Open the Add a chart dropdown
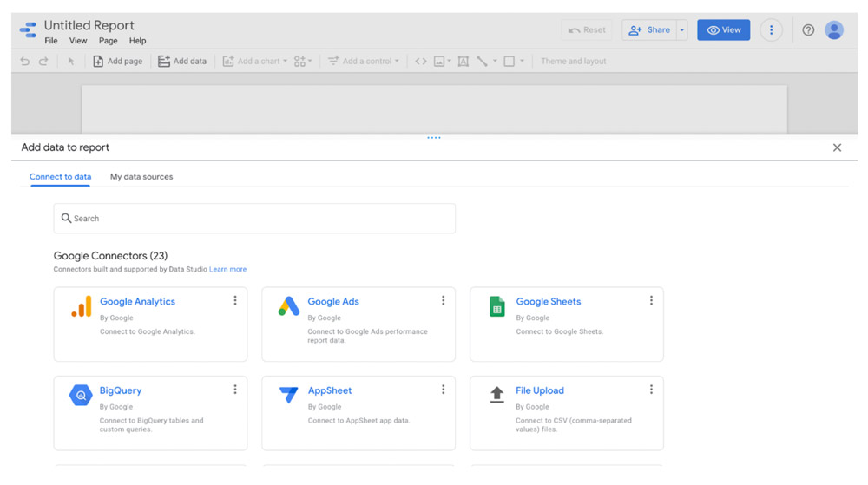Screen dimensions: 868x485 point(255,62)
